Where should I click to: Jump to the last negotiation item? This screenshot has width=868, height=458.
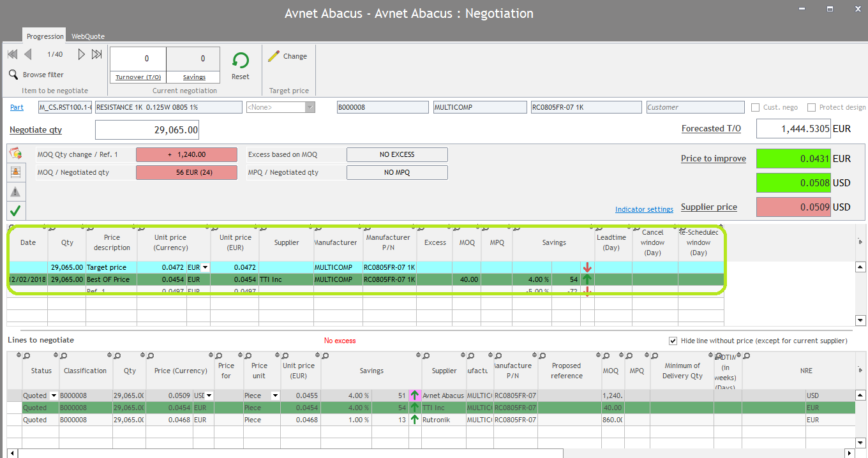click(97, 55)
